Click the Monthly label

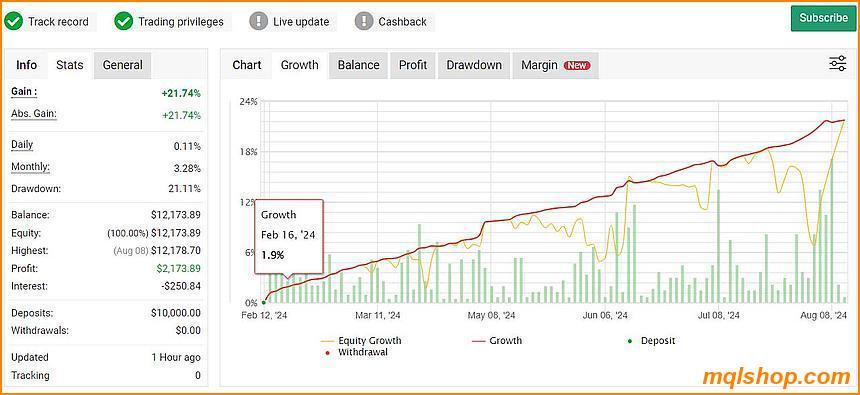[30, 167]
